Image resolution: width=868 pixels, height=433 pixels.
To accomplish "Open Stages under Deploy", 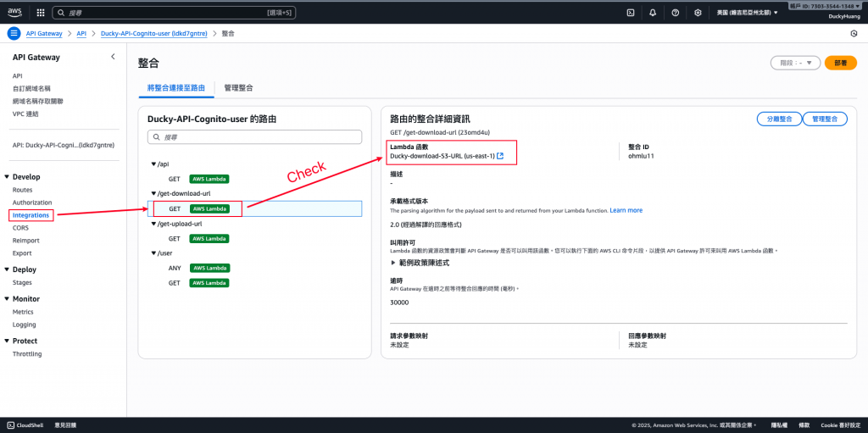I will click(x=22, y=282).
